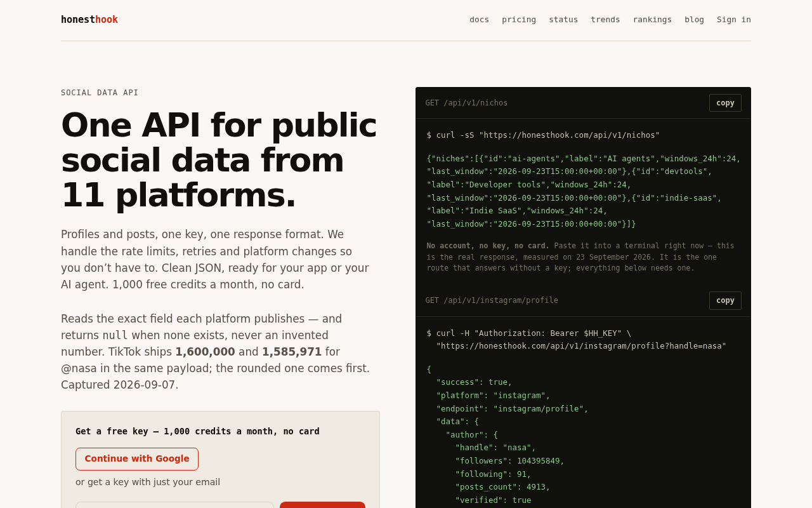
Task: Click 'or get a key with just your email'
Action: tap(148, 482)
